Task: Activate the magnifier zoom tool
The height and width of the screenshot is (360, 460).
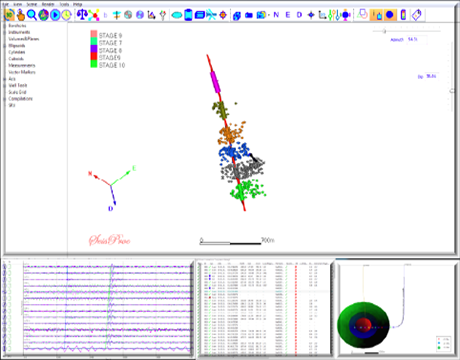Action: click(x=32, y=15)
